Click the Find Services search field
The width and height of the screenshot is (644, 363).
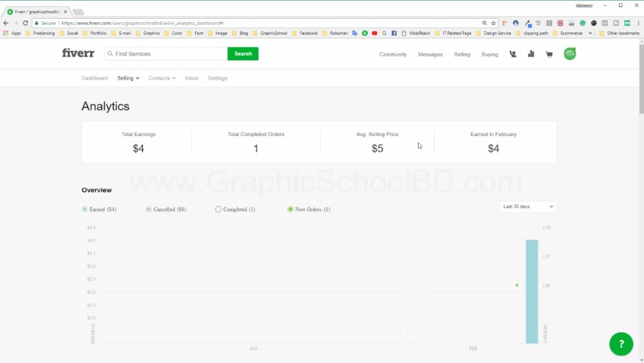point(166,54)
